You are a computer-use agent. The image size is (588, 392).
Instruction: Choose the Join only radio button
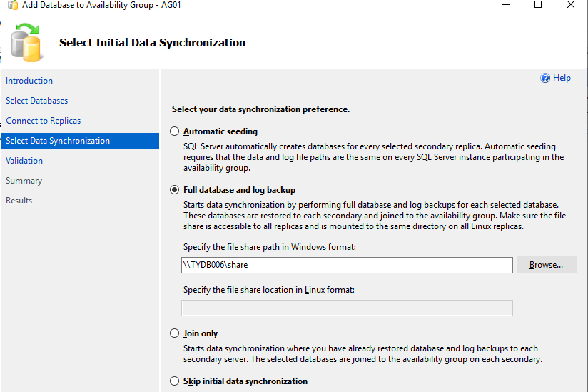175,333
